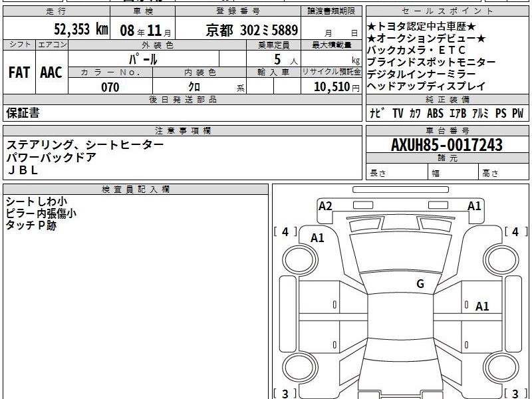Click the A1 mark on the door panel
The height and width of the screenshot is (399, 532).
(482, 307)
